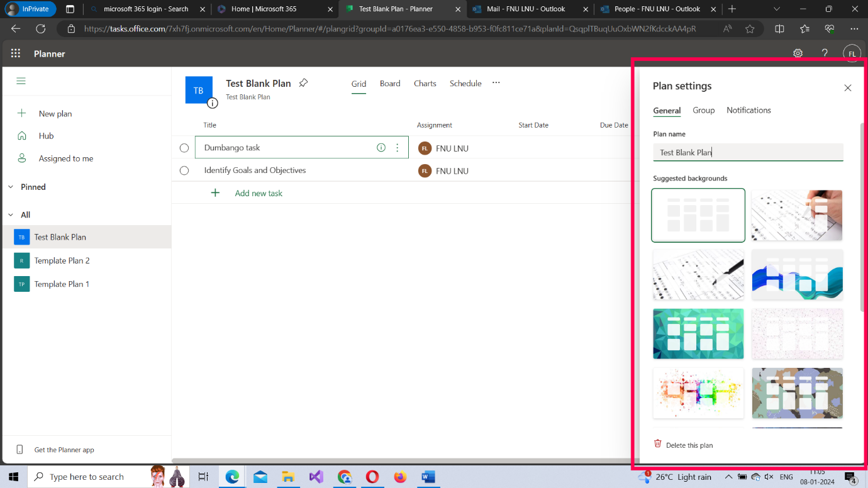Click the Plan settings panel scrollbar
868x488 pixels.
point(862,217)
